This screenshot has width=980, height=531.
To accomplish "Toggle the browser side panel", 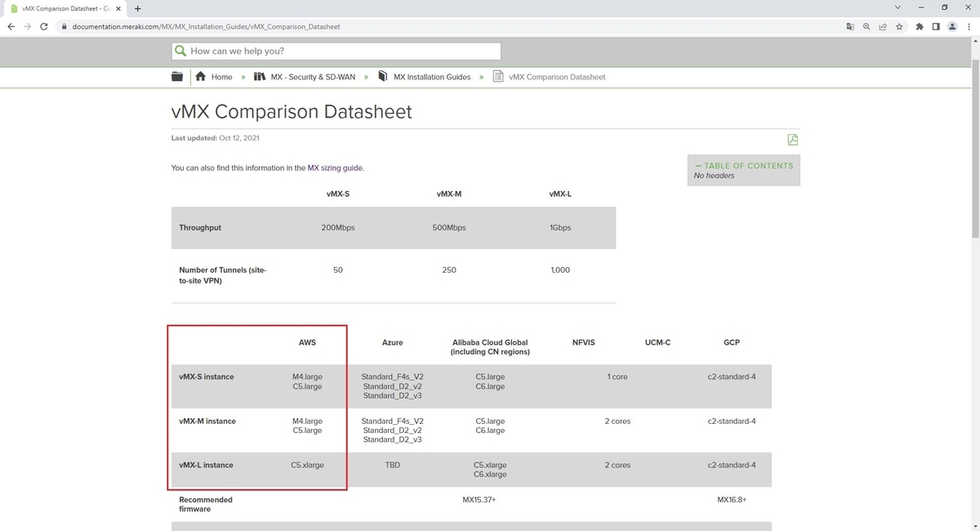I will 936,26.
